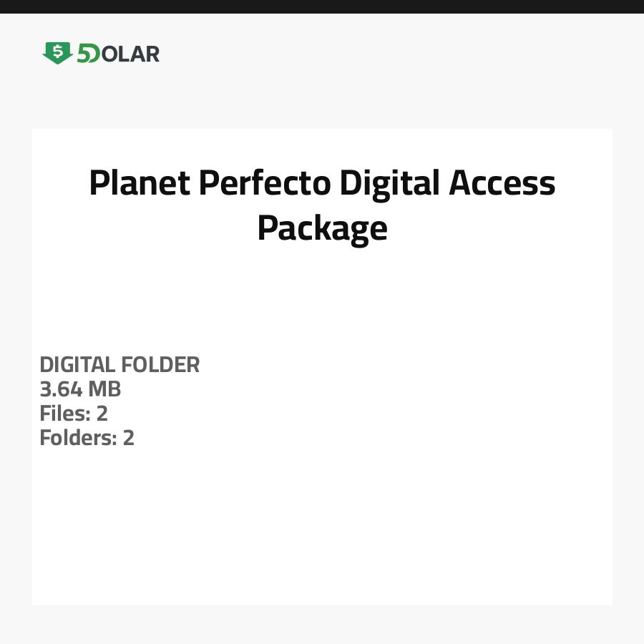Image resolution: width=644 pixels, height=644 pixels.
Task: Click the green 5D logo mark
Action: (88, 54)
